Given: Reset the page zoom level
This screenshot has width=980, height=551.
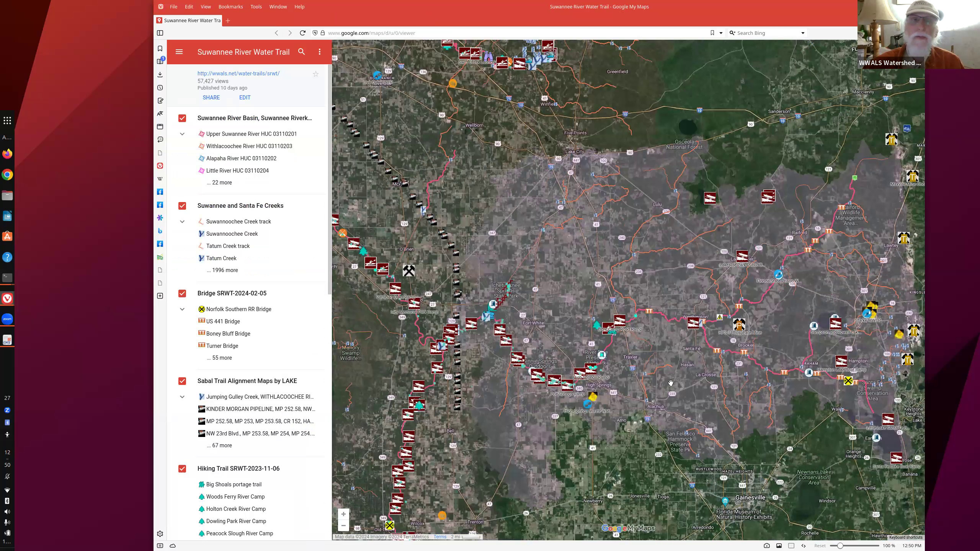Looking at the screenshot, I should tap(820, 546).
